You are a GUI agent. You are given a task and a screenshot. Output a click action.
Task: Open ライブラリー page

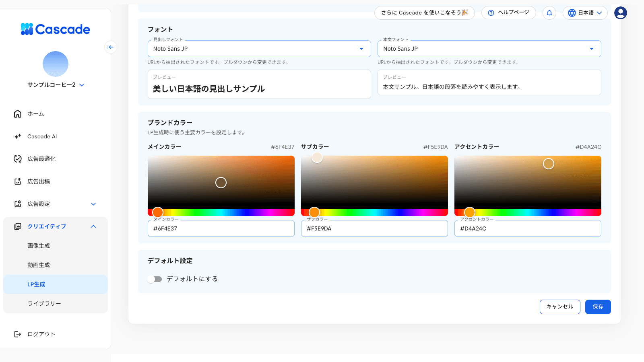[x=56, y=304]
